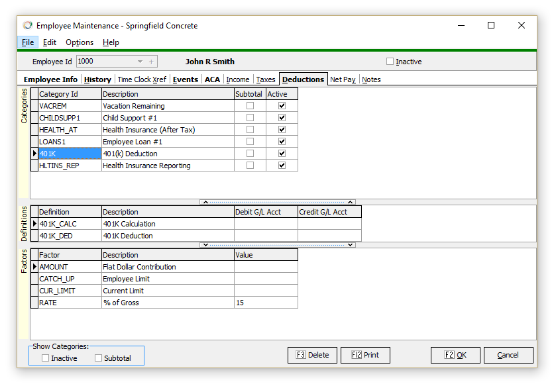Check Subtotal for Health Insurance (After Tax)
558x392 pixels.
pos(250,130)
